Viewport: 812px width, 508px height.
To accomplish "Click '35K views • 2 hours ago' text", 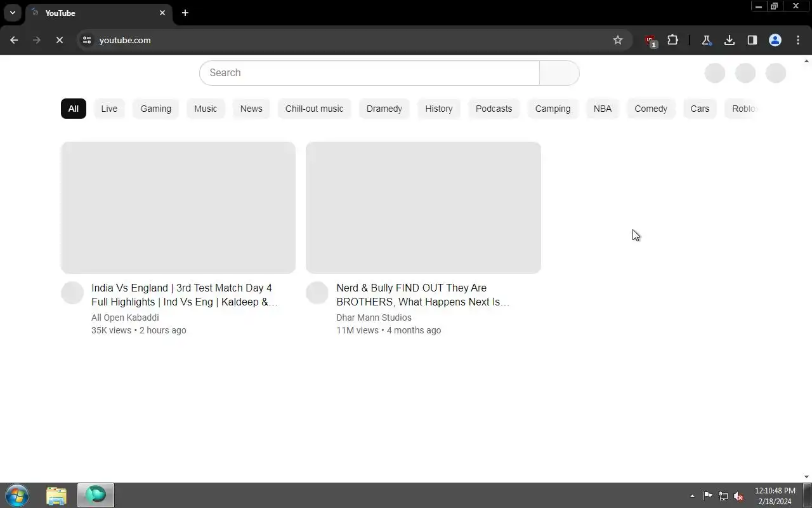I will coord(139,330).
